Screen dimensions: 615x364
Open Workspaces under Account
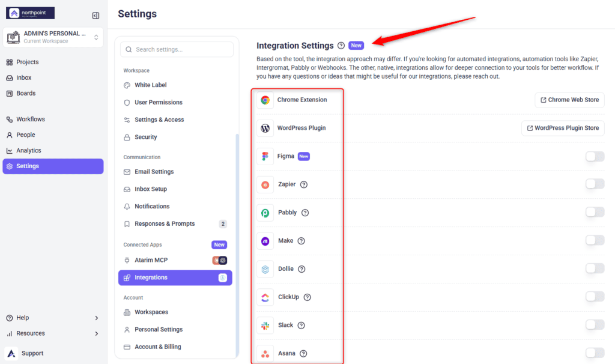[175, 312]
